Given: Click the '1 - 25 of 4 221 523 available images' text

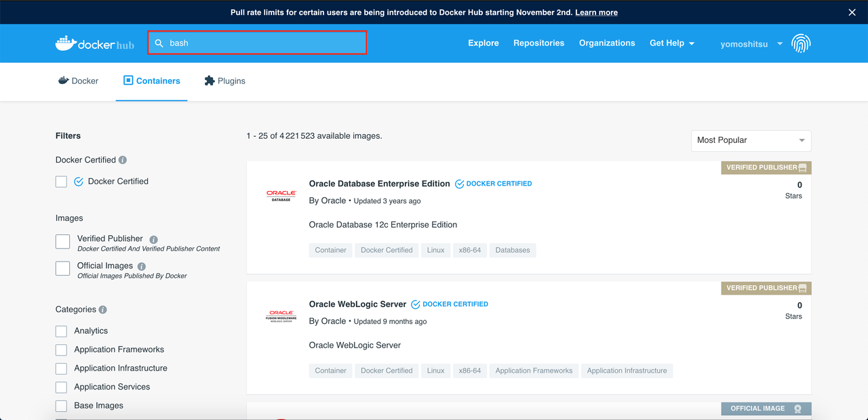Looking at the screenshot, I should point(314,136).
